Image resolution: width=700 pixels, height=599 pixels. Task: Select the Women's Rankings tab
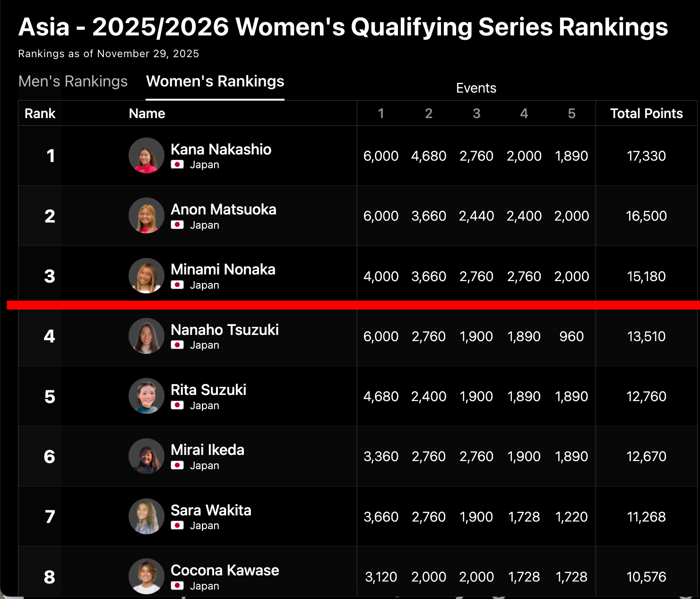(x=215, y=81)
